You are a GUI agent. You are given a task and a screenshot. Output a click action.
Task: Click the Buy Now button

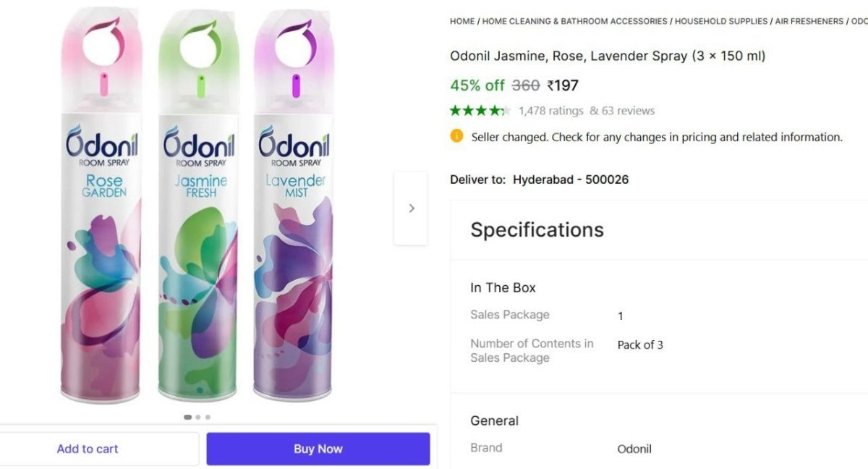pos(318,448)
